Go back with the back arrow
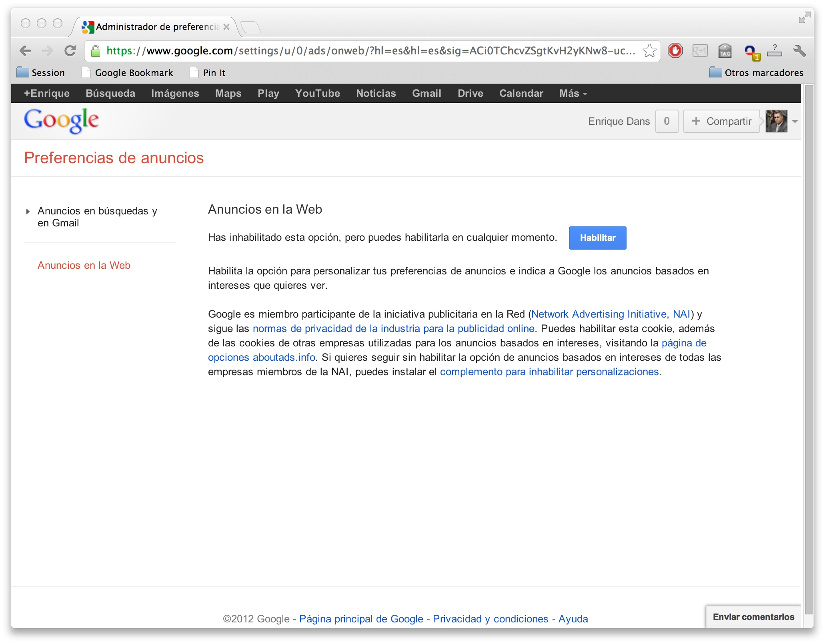 [25, 51]
